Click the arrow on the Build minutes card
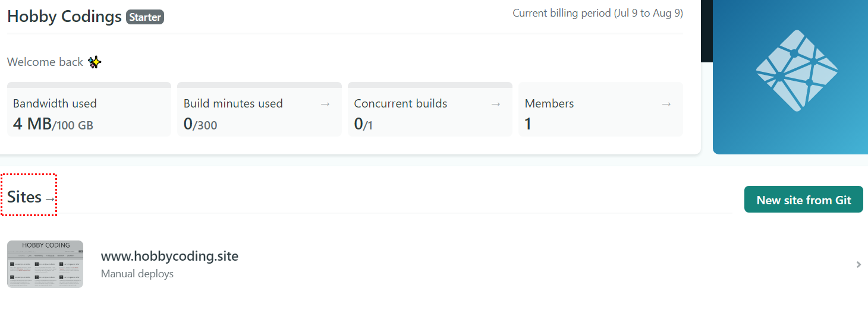This screenshot has height=326, width=868. (x=325, y=104)
